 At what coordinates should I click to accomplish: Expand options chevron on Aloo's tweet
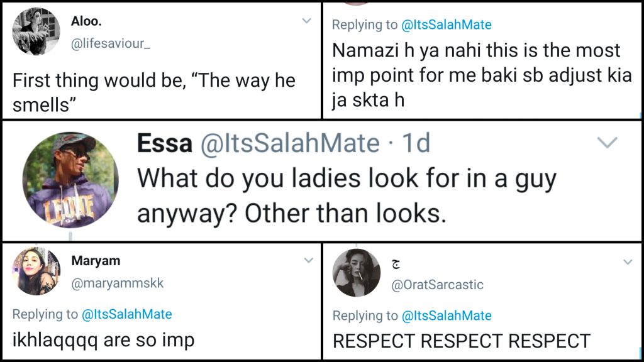coord(306,21)
